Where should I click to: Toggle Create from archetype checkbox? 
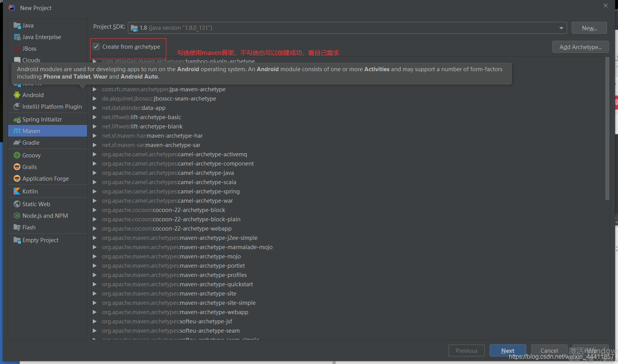click(96, 46)
